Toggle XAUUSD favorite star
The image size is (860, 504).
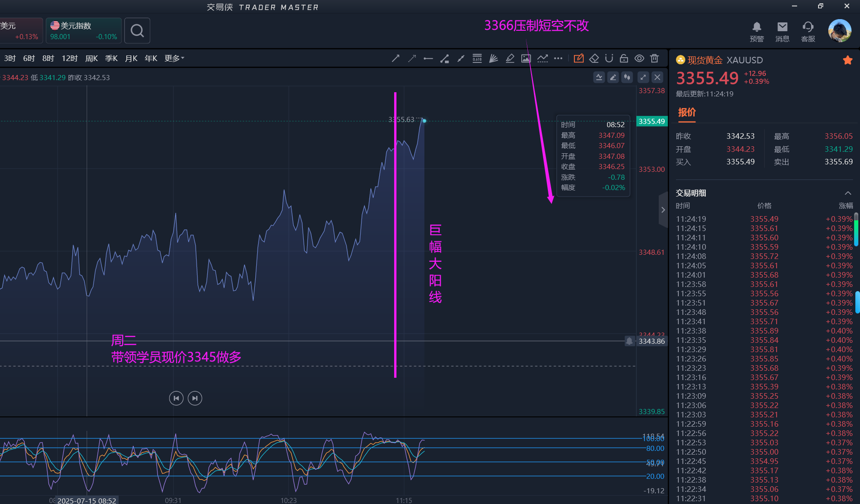click(847, 60)
